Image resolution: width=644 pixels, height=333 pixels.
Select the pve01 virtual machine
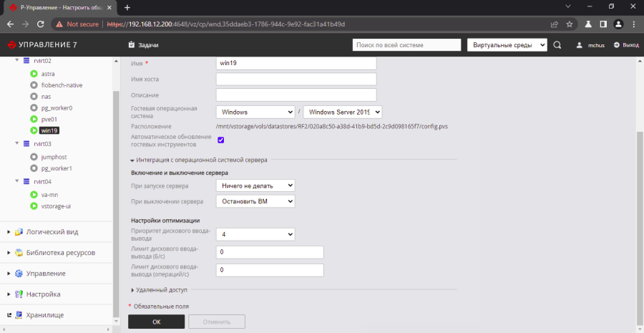(x=49, y=119)
